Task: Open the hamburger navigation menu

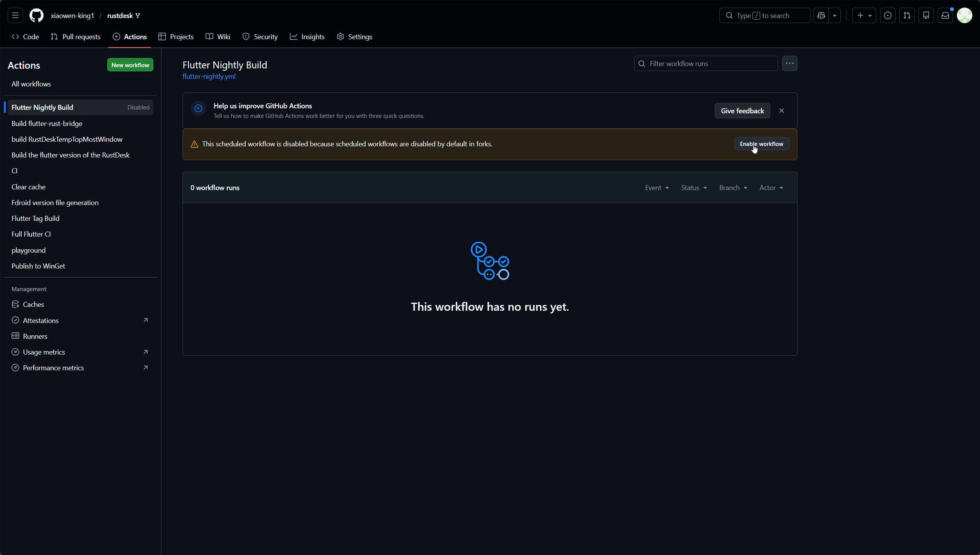Action: pos(15,15)
